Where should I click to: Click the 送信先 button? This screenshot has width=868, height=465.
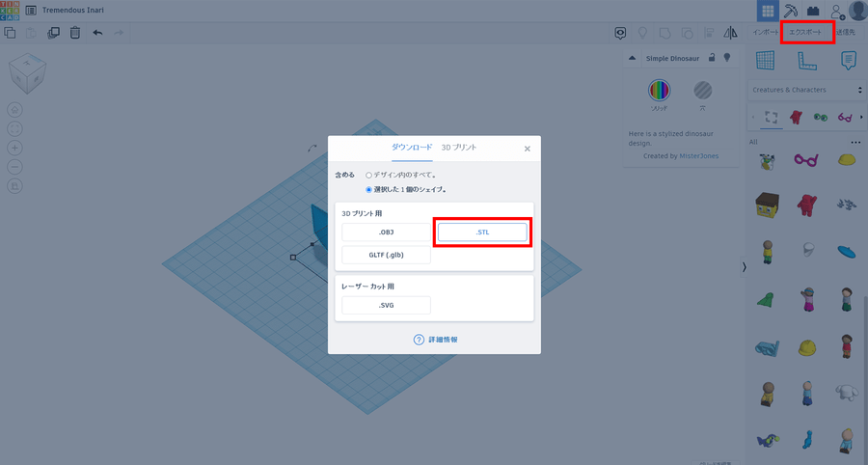point(847,32)
